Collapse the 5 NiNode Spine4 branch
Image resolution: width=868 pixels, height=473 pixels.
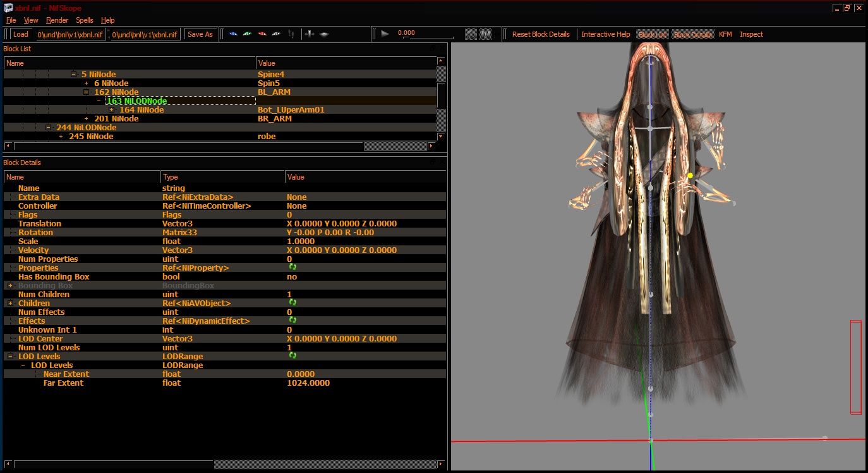click(73, 74)
